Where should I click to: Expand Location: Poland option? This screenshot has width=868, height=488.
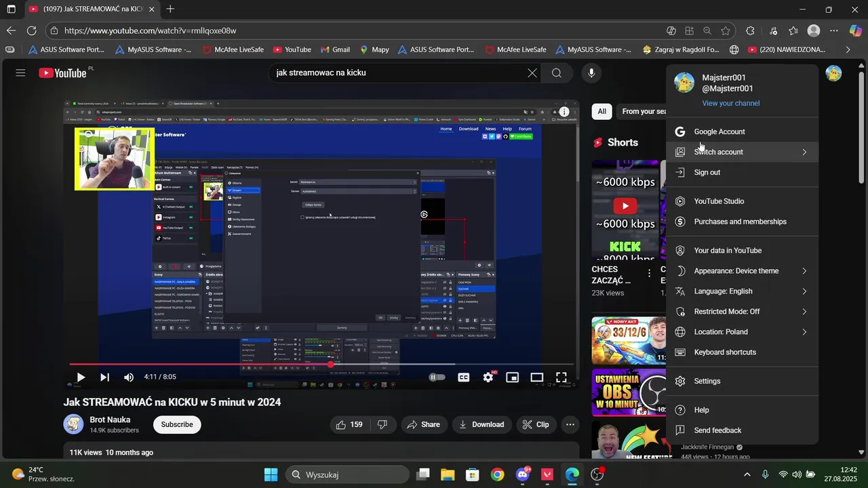coord(742,331)
